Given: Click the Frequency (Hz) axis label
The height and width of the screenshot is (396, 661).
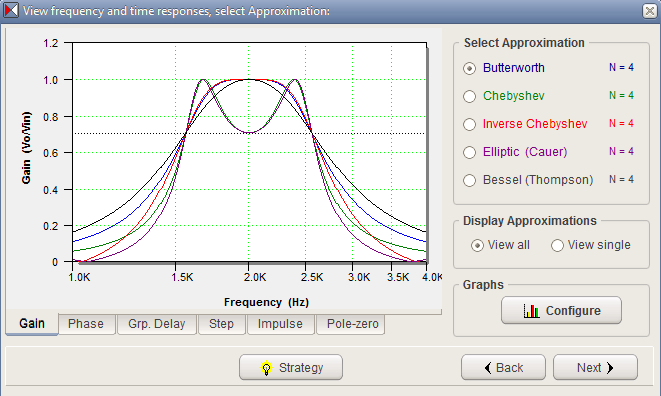Looking at the screenshot, I should click(266, 302).
